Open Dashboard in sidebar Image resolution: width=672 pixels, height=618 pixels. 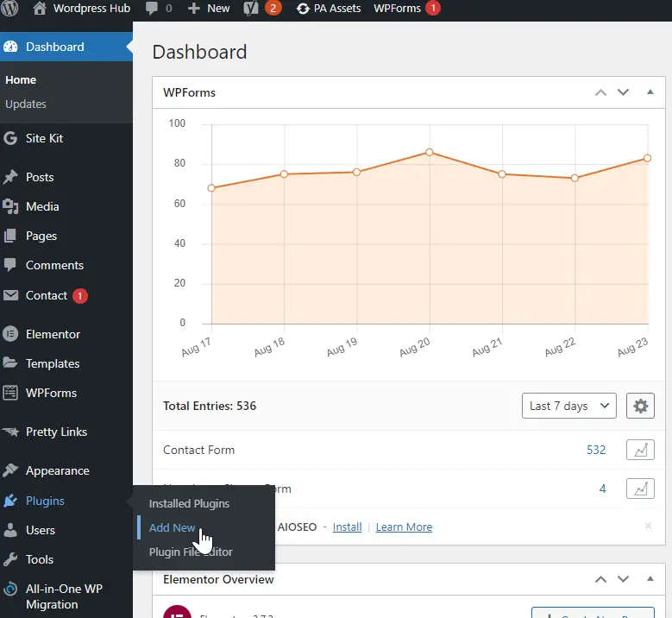[66, 47]
